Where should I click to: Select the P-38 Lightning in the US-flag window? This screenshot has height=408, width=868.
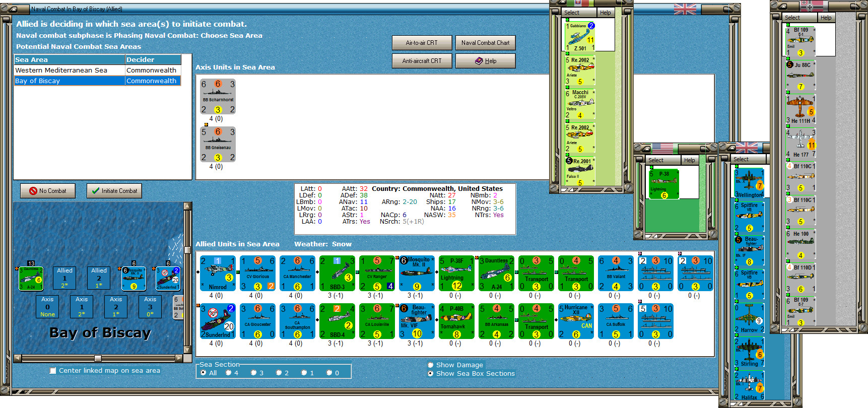click(664, 184)
